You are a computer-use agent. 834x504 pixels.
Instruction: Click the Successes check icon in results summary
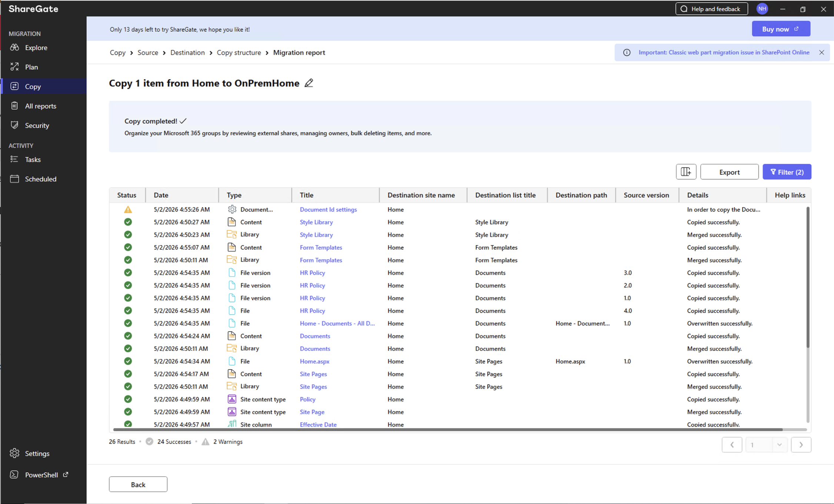tap(150, 441)
